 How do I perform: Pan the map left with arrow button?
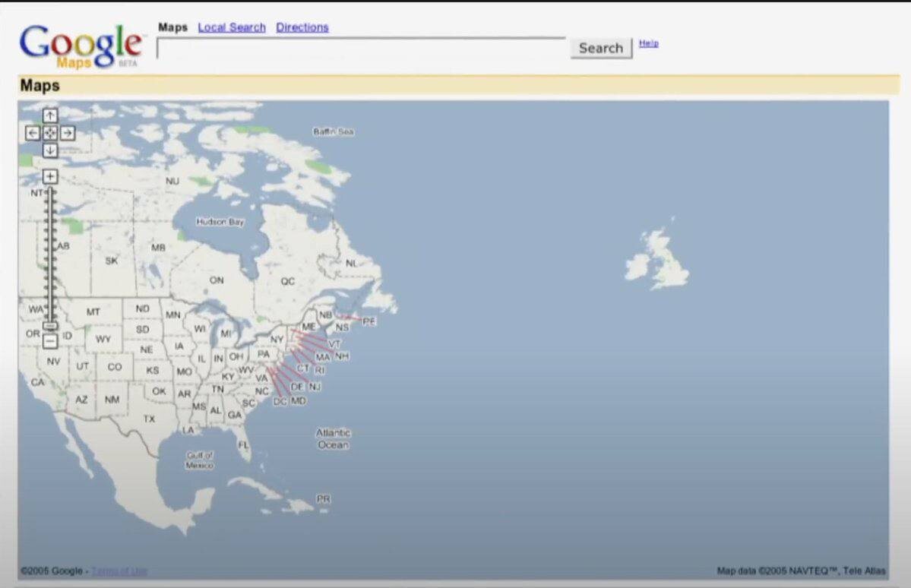click(33, 133)
